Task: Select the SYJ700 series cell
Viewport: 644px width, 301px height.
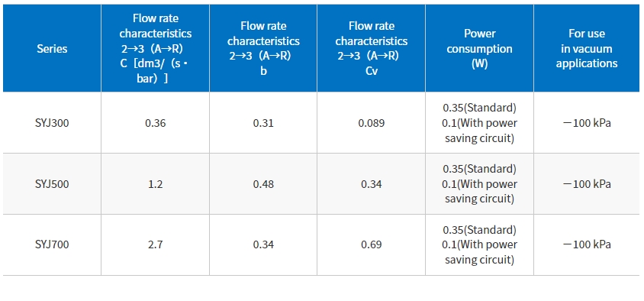Action: pyautogui.click(x=52, y=244)
